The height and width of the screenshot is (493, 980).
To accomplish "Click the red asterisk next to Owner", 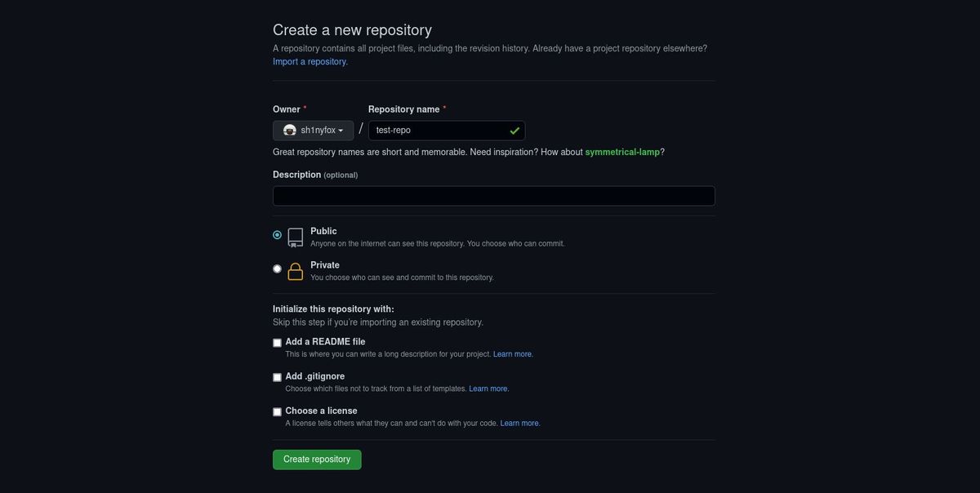I will pos(303,106).
